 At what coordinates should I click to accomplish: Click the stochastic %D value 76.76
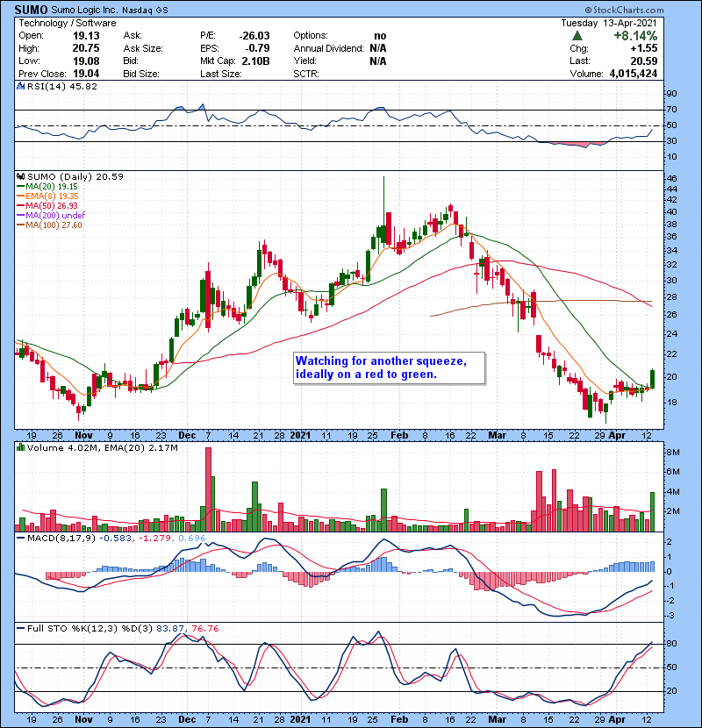click(204, 629)
